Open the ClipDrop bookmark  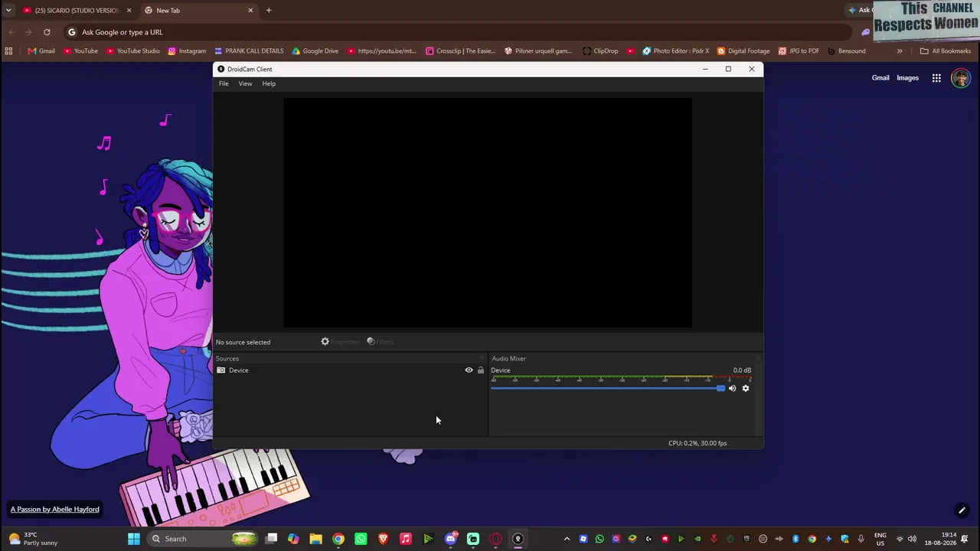[x=600, y=51]
